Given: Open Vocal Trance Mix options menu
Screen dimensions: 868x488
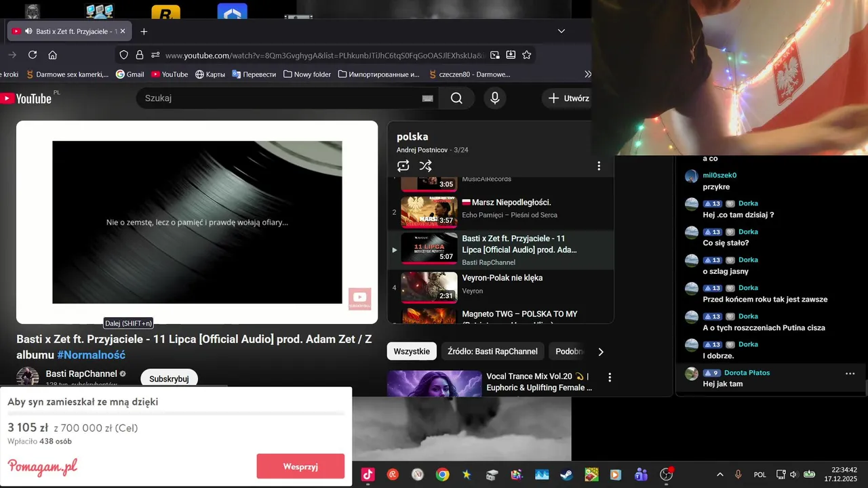Looking at the screenshot, I should [x=610, y=377].
